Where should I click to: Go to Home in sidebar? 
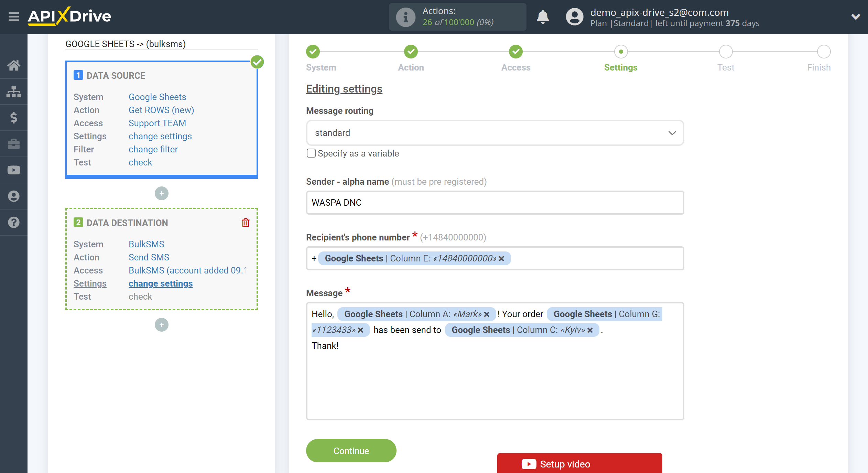point(14,65)
